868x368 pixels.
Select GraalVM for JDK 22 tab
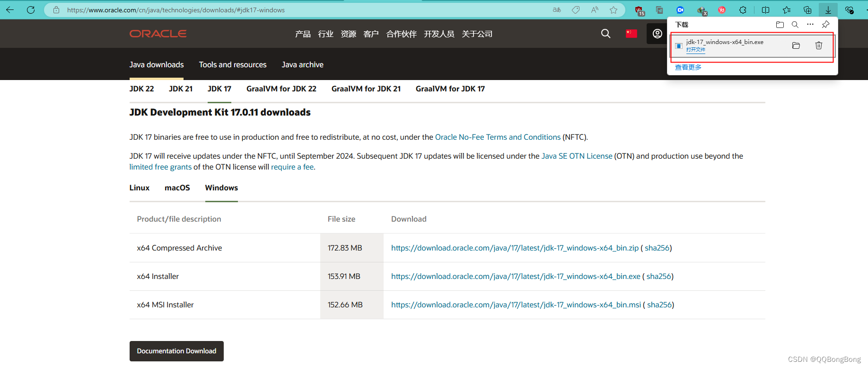point(281,89)
